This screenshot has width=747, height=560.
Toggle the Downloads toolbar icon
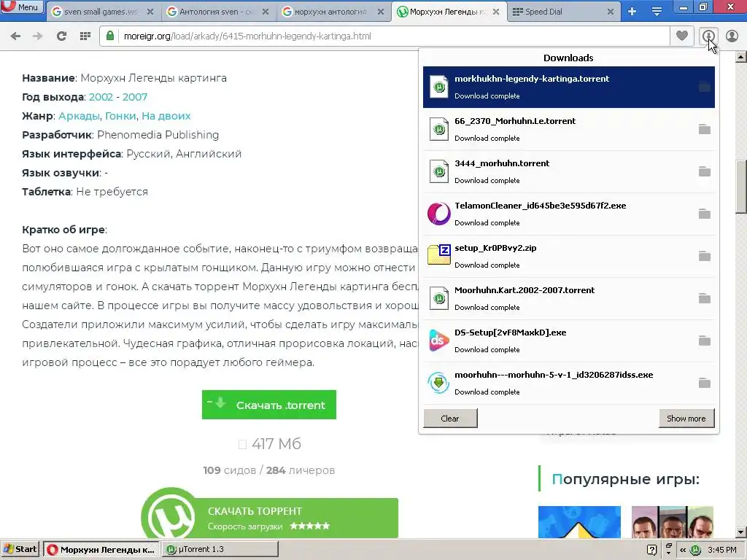pyautogui.click(x=708, y=36)
